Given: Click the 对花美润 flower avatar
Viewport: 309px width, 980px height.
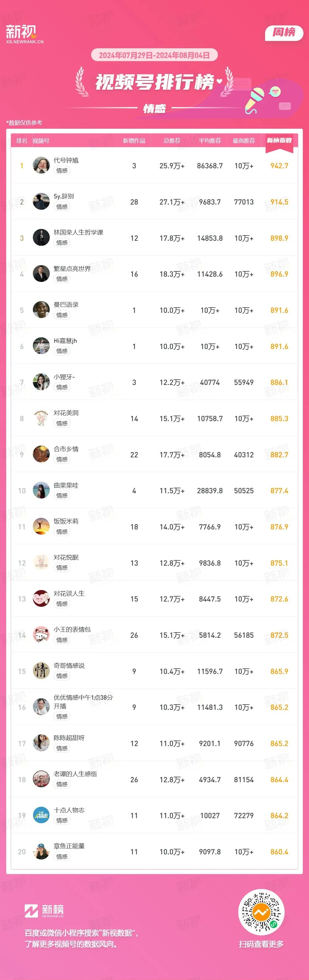Looking at the screenshot, I should pos(41,418).
